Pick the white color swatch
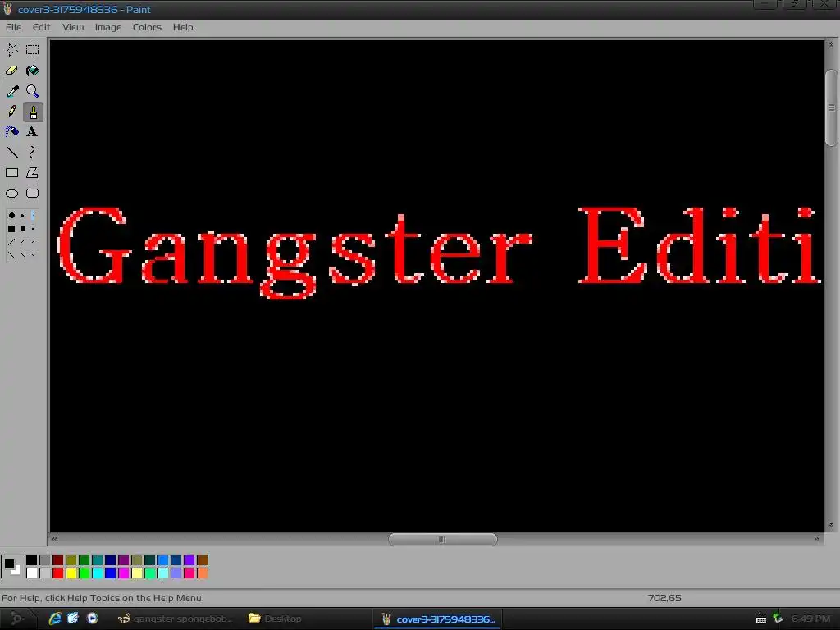 (32, 573)
